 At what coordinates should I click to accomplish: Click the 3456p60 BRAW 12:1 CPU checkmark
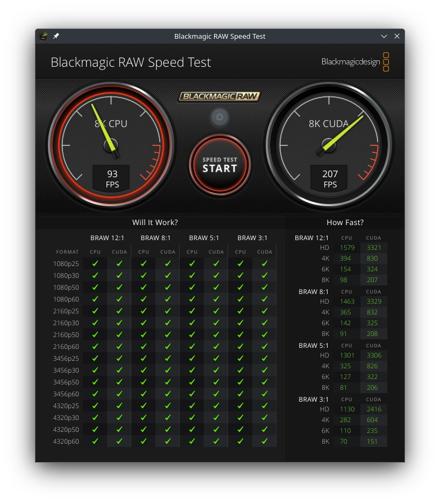coord(95,394)
